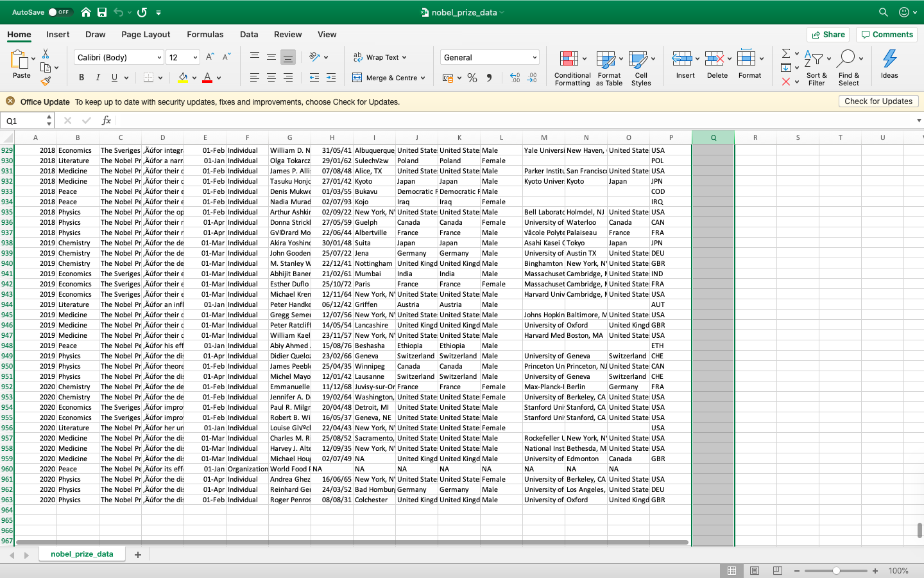This screenshot has width=924, height=578.
Task: Click the Share button
Action: coord(828,34)
